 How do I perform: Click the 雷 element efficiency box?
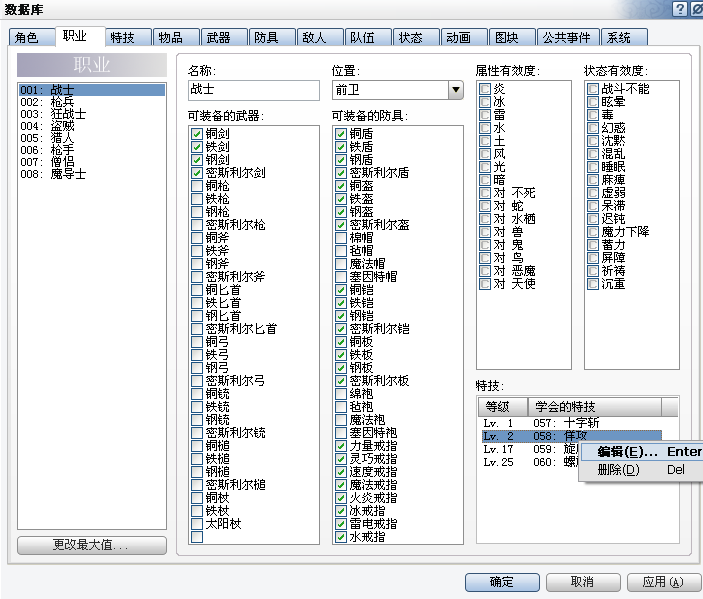click(x=485, y=115)
